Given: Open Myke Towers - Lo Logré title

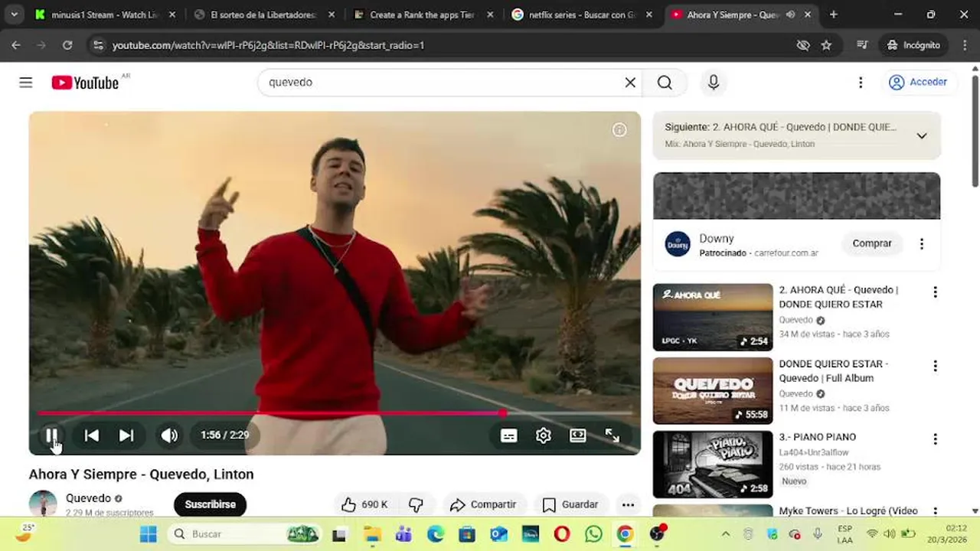Looking at the screenshot, I should [x=848, y=510].
